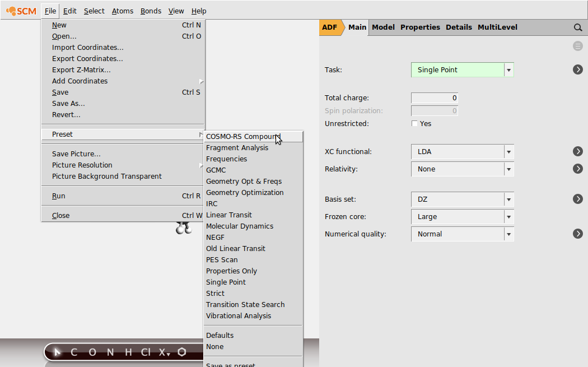The height and width of the screenshot is (367, 588).
Task: Select the ring structure tool
Action: [182, 352]
